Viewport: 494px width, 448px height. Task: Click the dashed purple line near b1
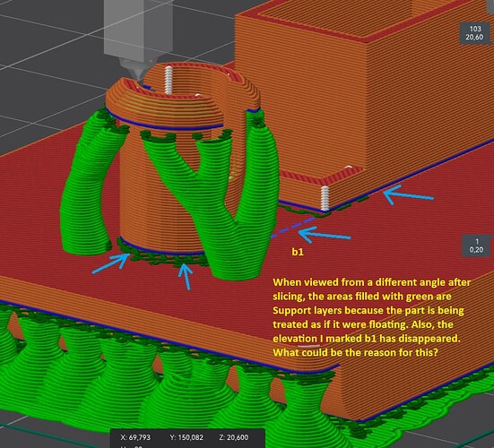pyautogui.click(x=293, y=227)
